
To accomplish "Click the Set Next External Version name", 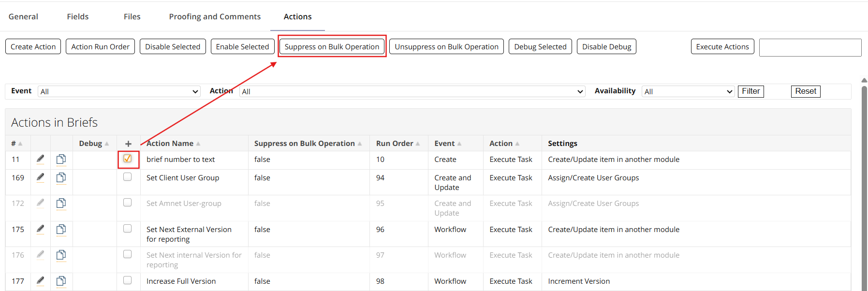I will tap(189, 234).
